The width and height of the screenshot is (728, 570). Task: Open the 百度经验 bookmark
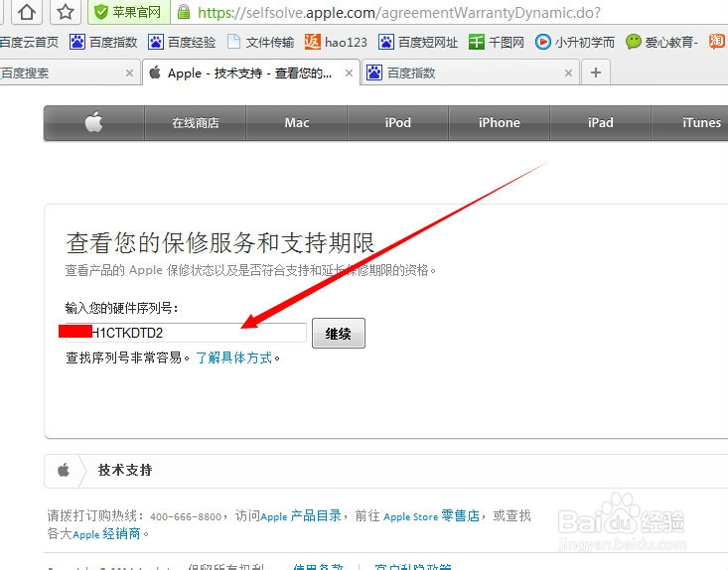tap(182, 43)
